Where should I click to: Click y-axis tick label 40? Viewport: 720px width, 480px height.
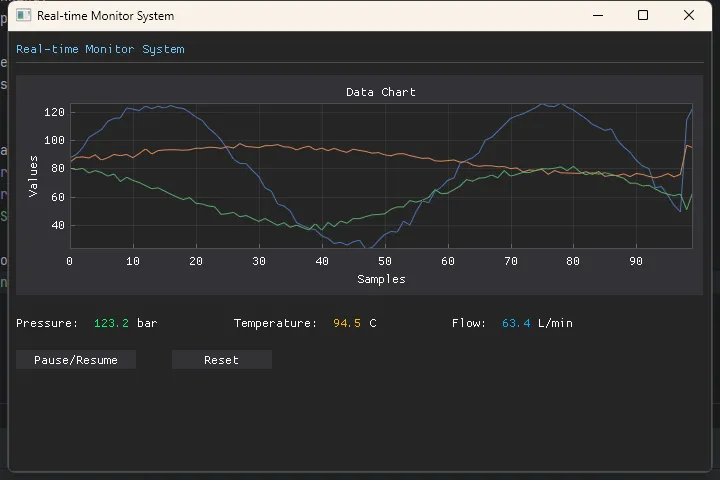pyautogui.click(x=58, y=225)
